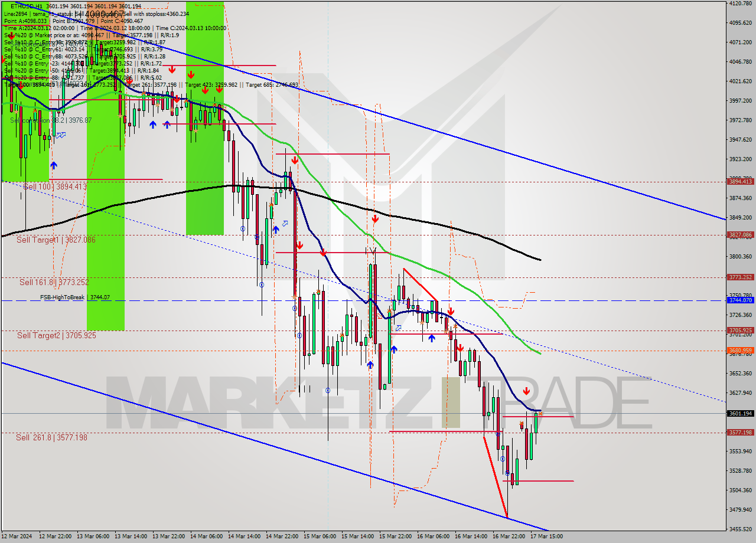Click the 4095.620 price scale value
This screenshot has height=543, width=756.
pos(740,23)
